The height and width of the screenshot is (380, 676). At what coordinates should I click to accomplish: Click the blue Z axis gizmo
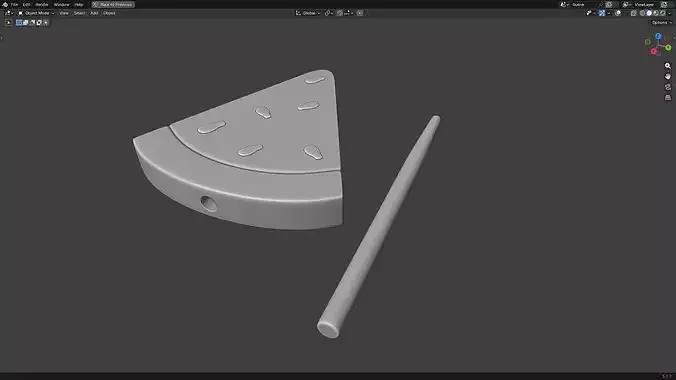tap(658, 36)
